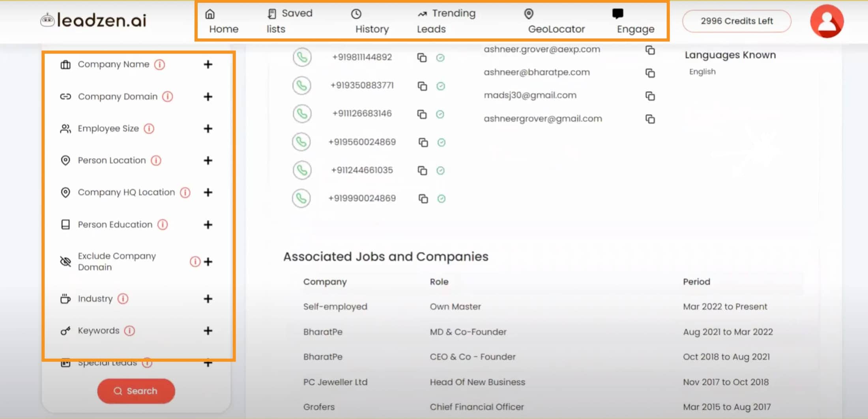Expand the Person Location filter

point(208,160)
